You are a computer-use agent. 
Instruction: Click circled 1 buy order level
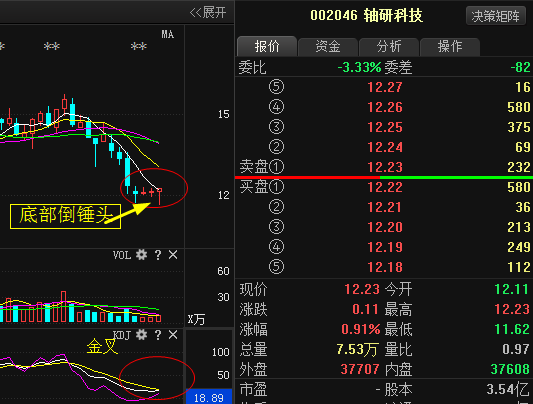pos(276,187)
